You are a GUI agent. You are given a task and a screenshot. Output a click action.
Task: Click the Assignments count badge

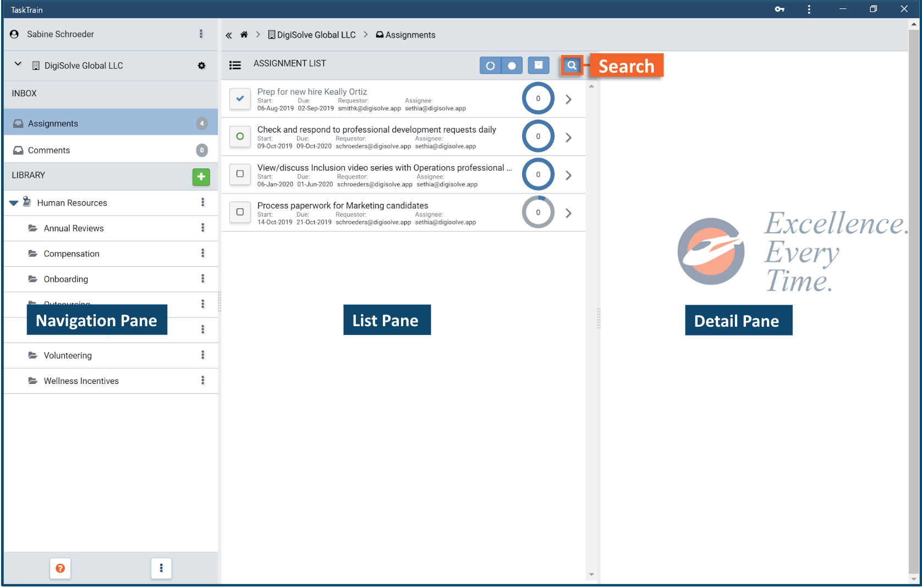[x=202, y=123]
